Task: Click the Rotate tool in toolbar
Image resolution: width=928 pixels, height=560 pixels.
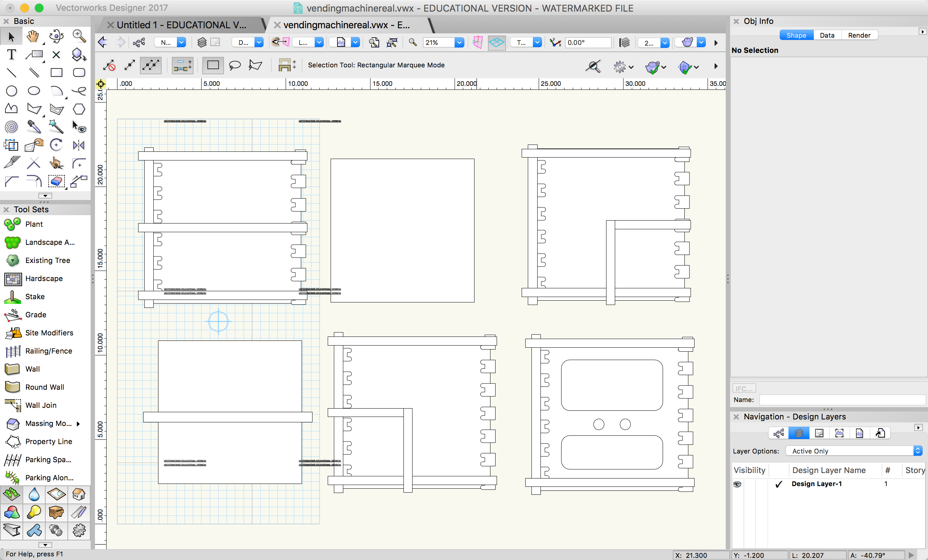Action: click(56, 145)
